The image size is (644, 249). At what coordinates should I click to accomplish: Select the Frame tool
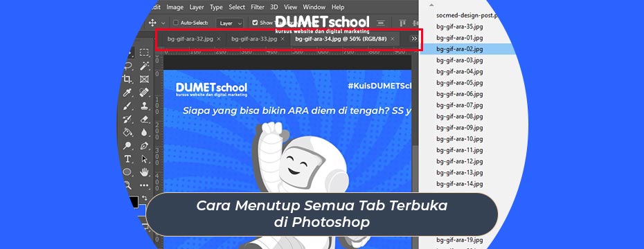tap(144, 79)
